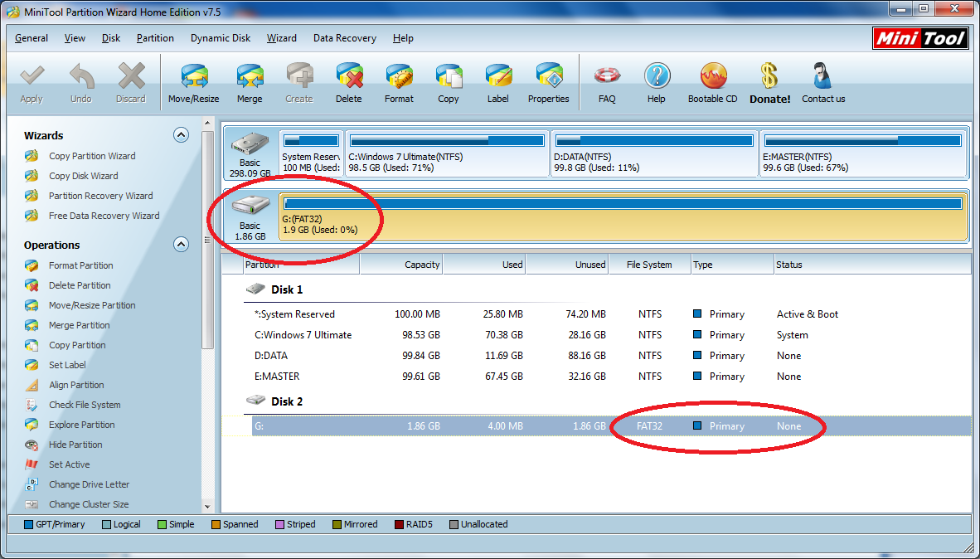Select the Move/Resize toolbar tool
Image resolution: width=980 pixels, height=559 pixels.
[194, 83]
